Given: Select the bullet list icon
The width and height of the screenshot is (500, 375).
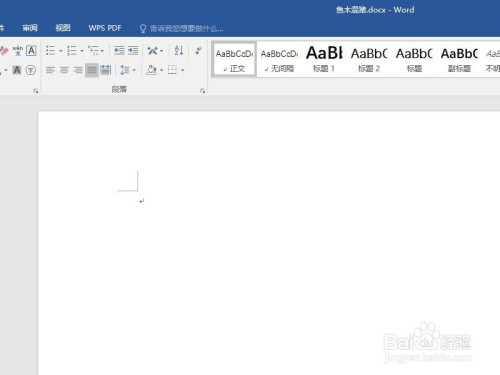Looking at the screenshot, I should 50,51.
